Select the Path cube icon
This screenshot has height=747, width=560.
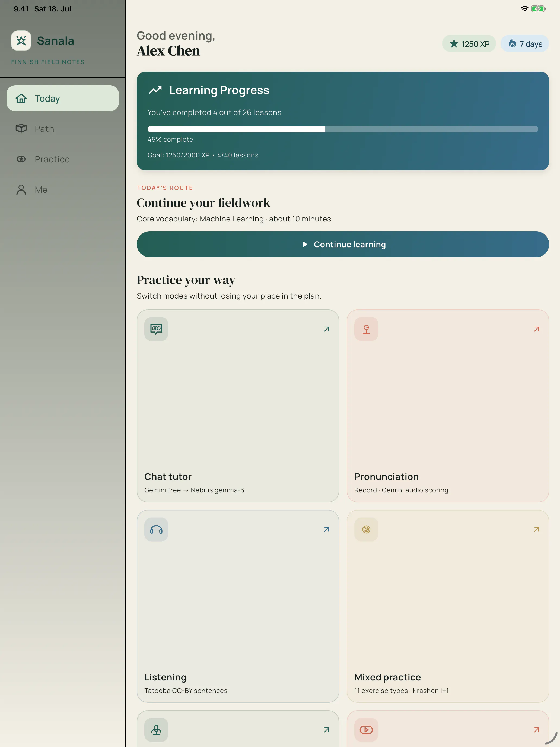pos(21,129)
